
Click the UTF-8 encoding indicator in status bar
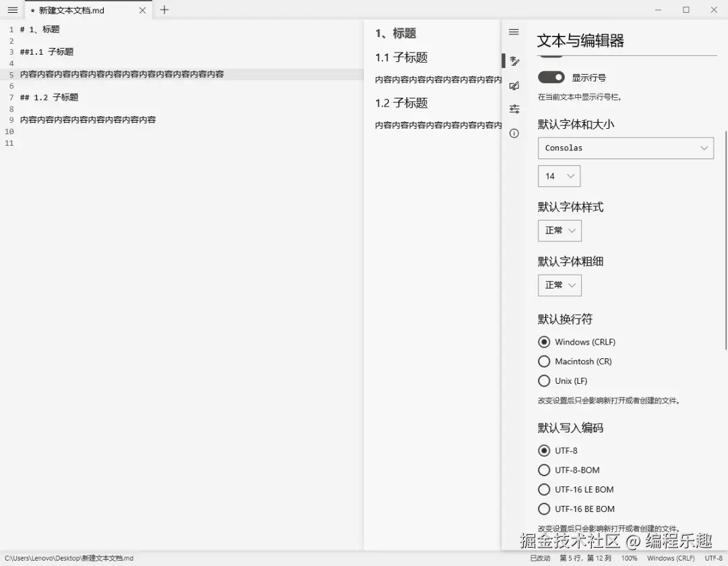click(x=713, y=558)
